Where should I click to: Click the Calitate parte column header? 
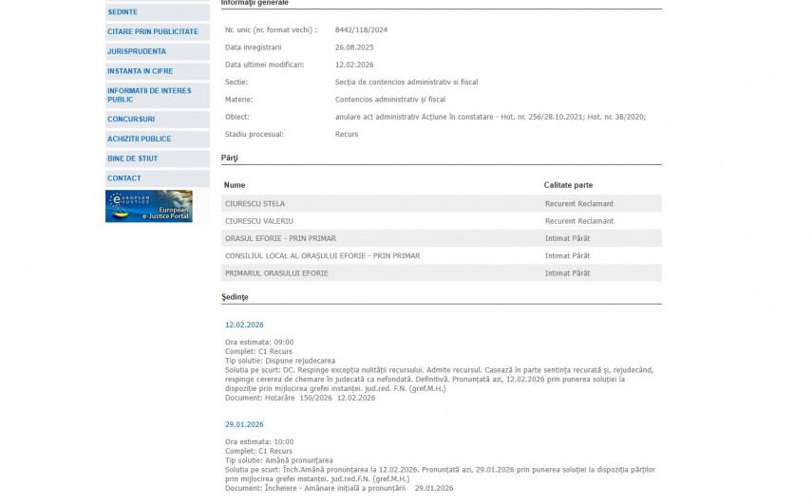click(568, 185)
